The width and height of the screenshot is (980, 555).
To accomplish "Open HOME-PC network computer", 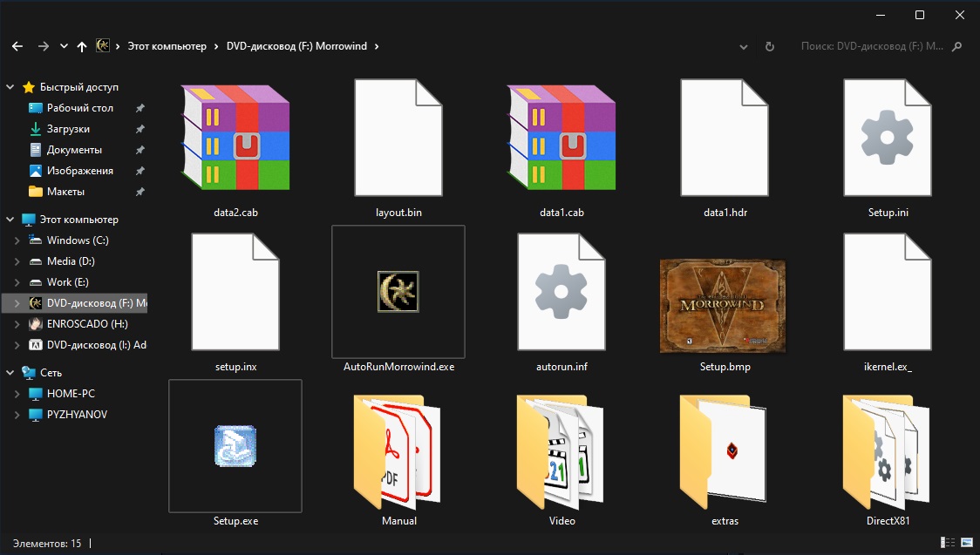I will [71, 393].
